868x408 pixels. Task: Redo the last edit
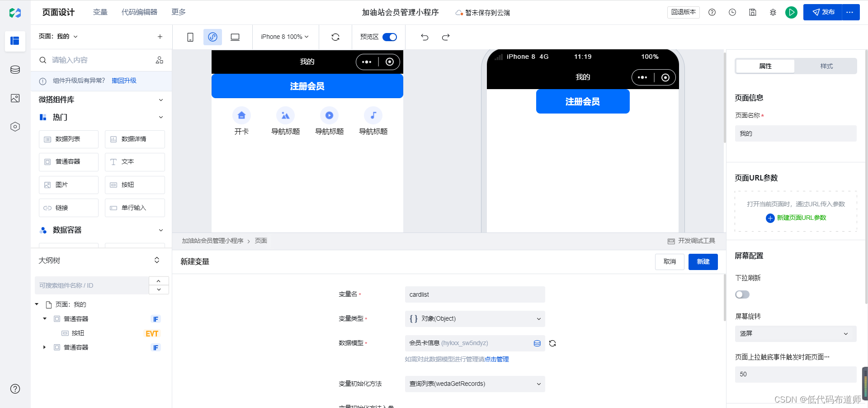click(x=446, y=37)
